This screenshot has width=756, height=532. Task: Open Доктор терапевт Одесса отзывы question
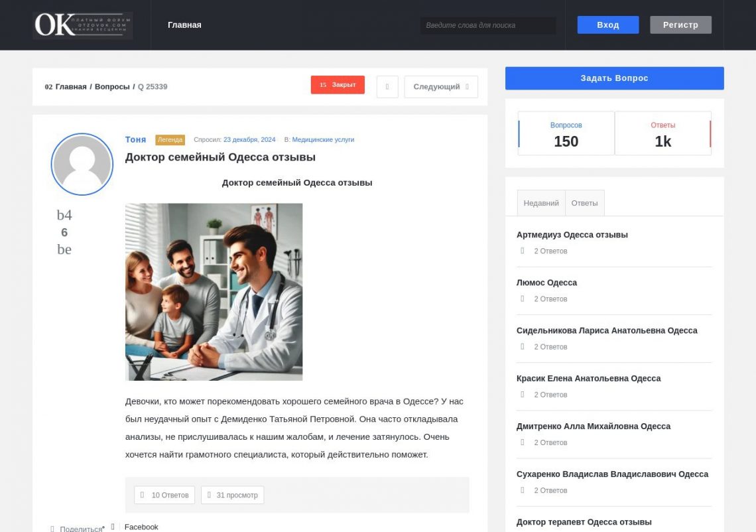pyautogui.click(x=584, y=522)
